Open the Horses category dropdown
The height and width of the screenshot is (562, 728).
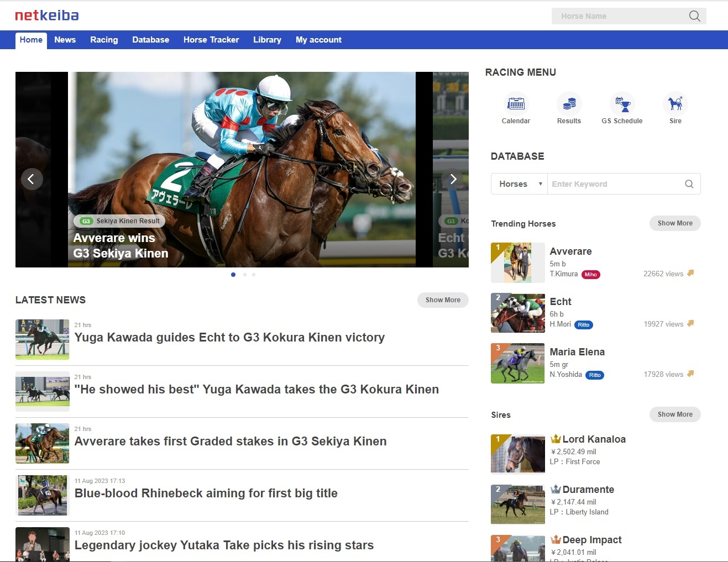click(x=518, y=183)
